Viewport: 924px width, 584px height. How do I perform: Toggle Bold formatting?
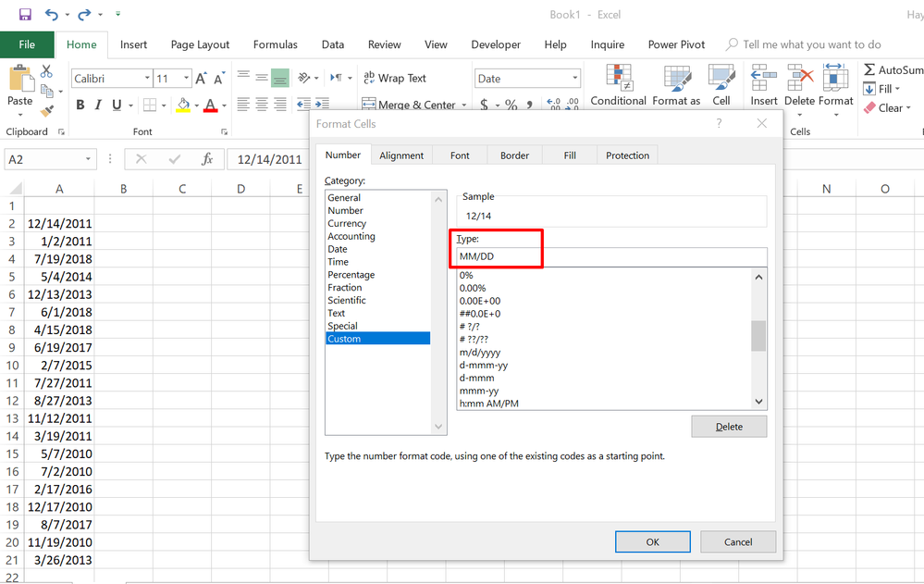coord(80,105)
